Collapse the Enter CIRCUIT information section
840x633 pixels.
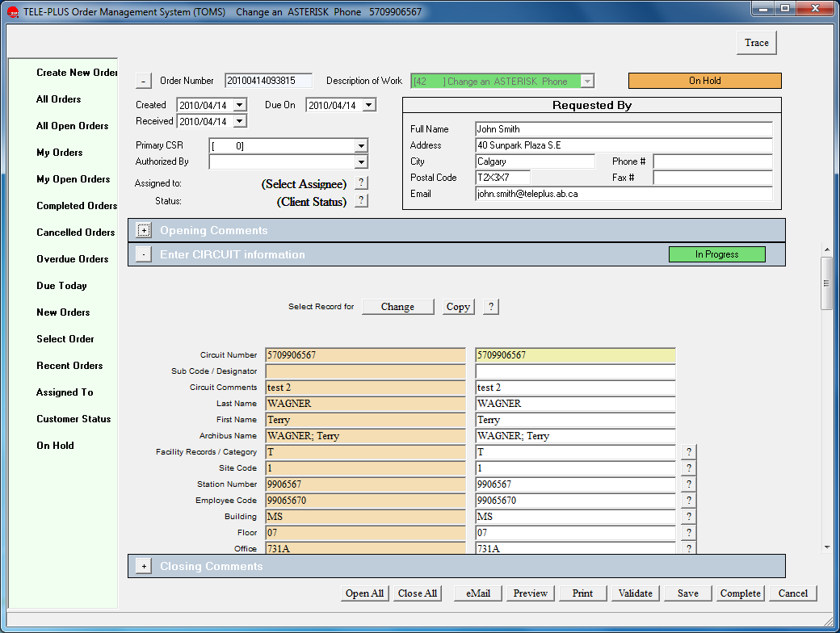click(144, 255)
